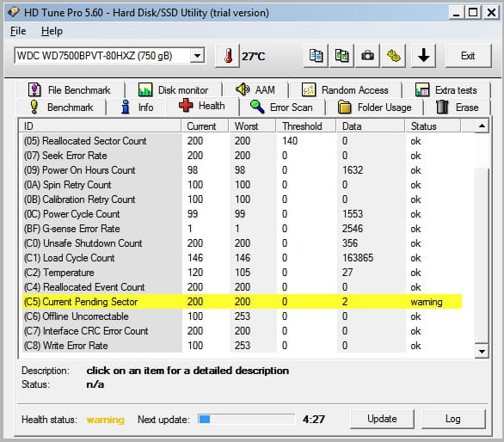
Task: Switch to the Error Scan tab
Action: pos(282,107)
